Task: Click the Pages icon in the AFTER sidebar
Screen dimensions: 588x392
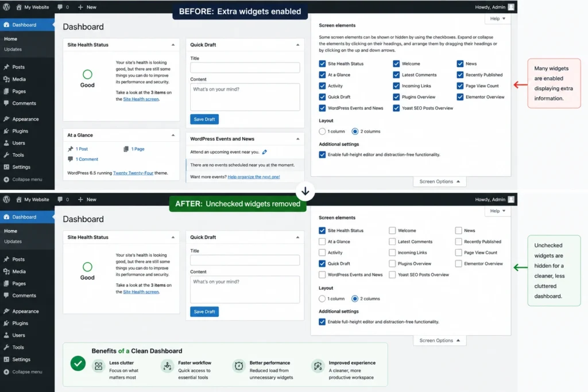Action: [x=6, y=284]
